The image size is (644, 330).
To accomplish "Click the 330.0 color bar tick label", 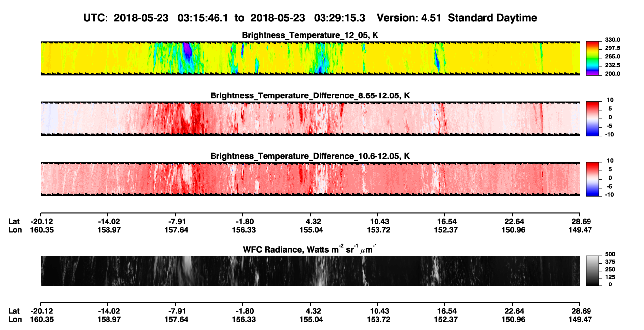I will [x=613, y=40].
